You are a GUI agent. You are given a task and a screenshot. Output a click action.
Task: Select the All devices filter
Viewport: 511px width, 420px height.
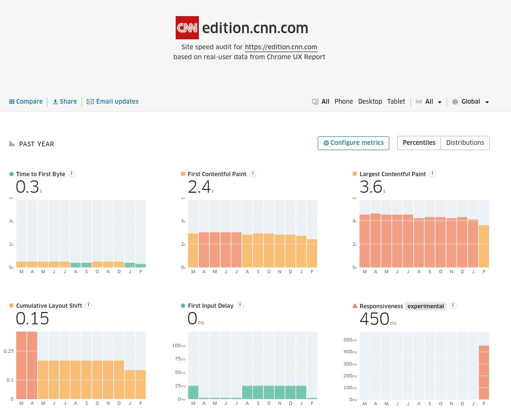[325, 101]
